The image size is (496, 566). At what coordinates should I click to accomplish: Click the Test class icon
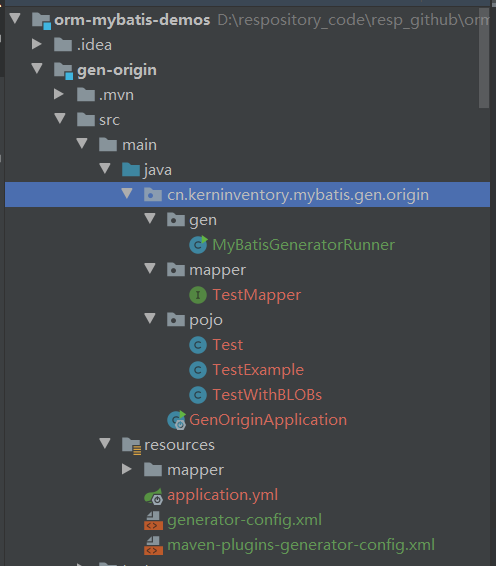pos(198,345)
